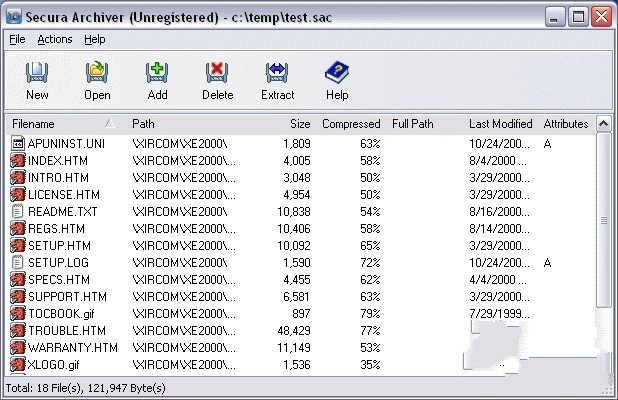Click the Attributes column header

pos(566,124)
